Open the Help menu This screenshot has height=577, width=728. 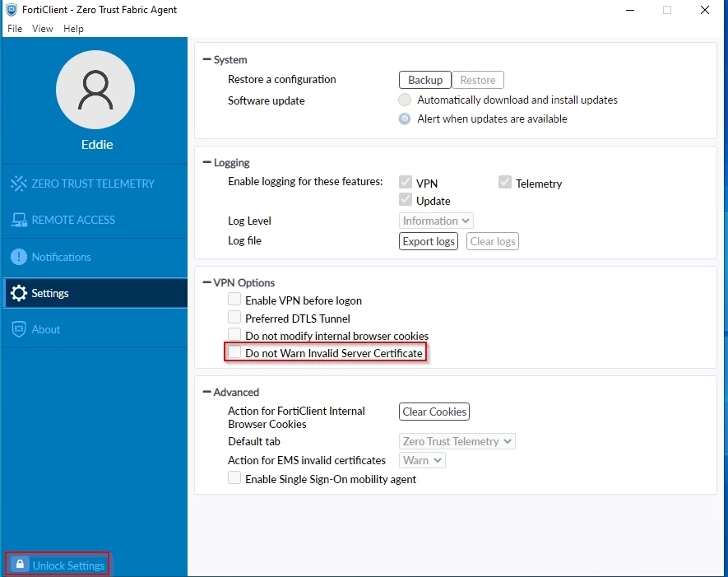tap(73, 29)
